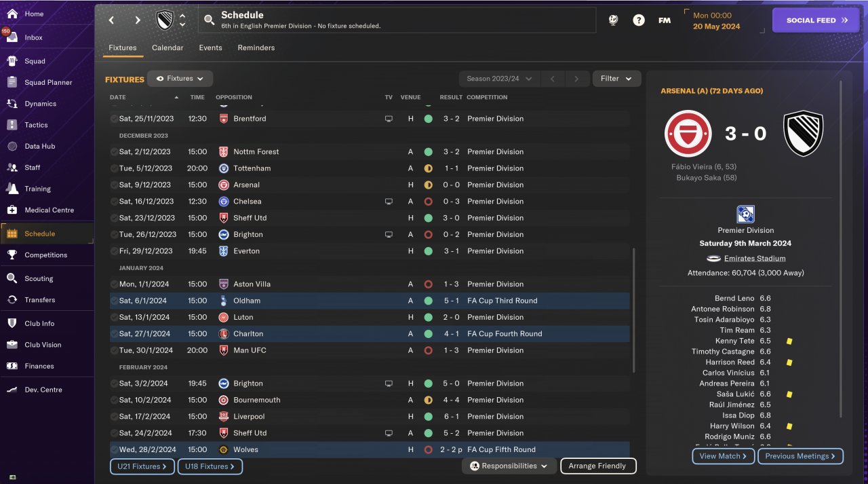Open the Staff icon
The width and height of the screenshot is (868, 484).
tap(12, 167)
